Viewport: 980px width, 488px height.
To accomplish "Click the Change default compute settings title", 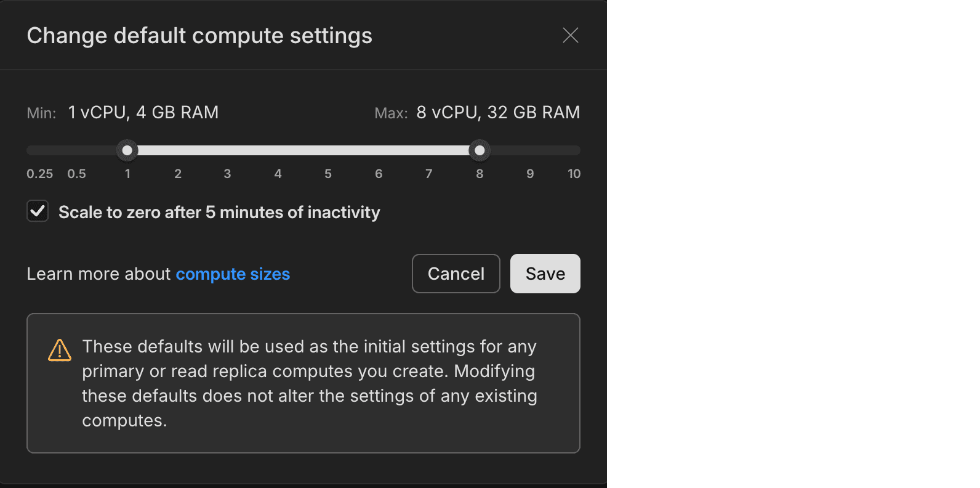I will [199, 35].
